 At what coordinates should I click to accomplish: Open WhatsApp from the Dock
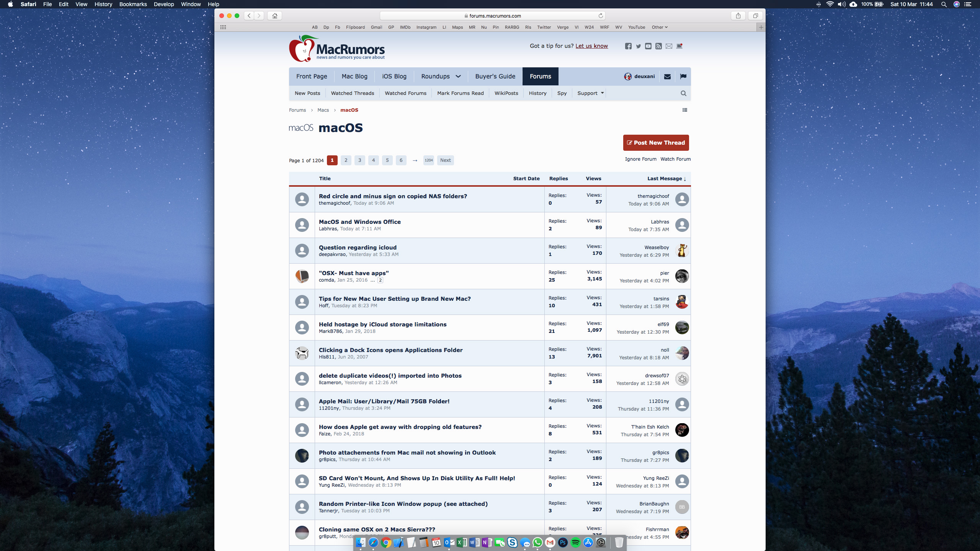pos(537,542)
